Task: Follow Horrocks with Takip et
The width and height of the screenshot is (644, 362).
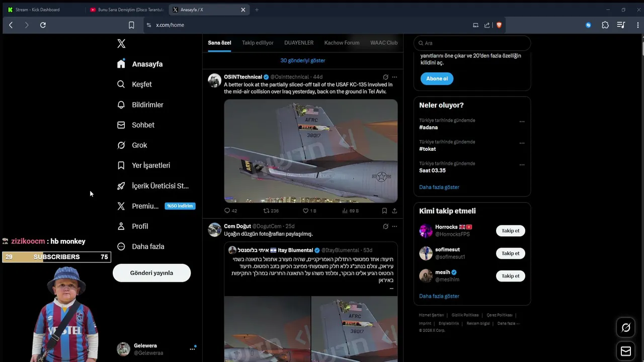Action: click(510, 231)
